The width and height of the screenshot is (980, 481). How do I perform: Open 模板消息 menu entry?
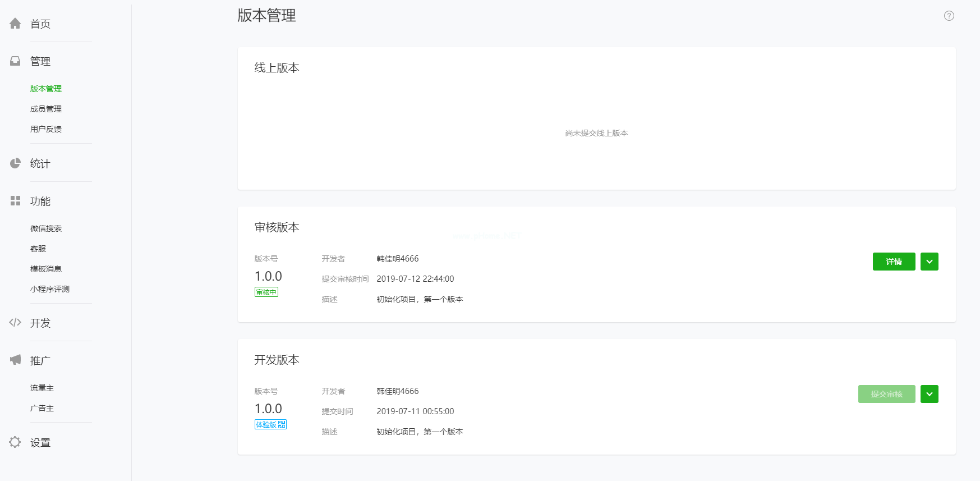click(46, 269)
